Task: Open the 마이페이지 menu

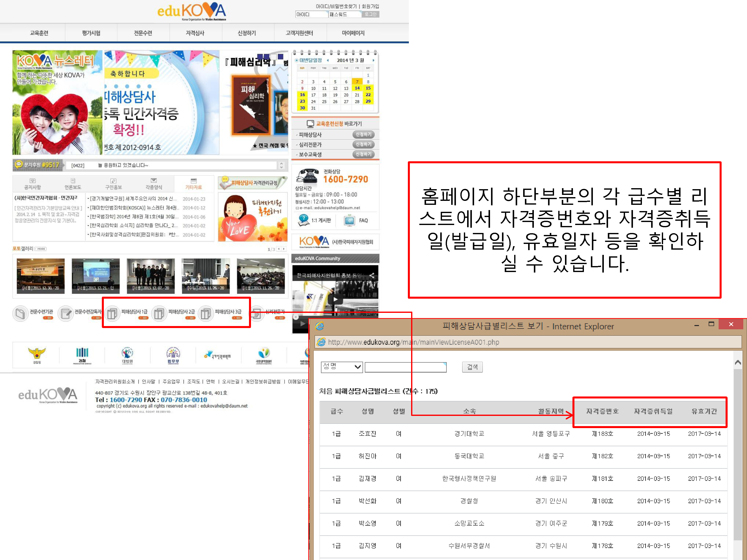Action: (x=353, y=33)
